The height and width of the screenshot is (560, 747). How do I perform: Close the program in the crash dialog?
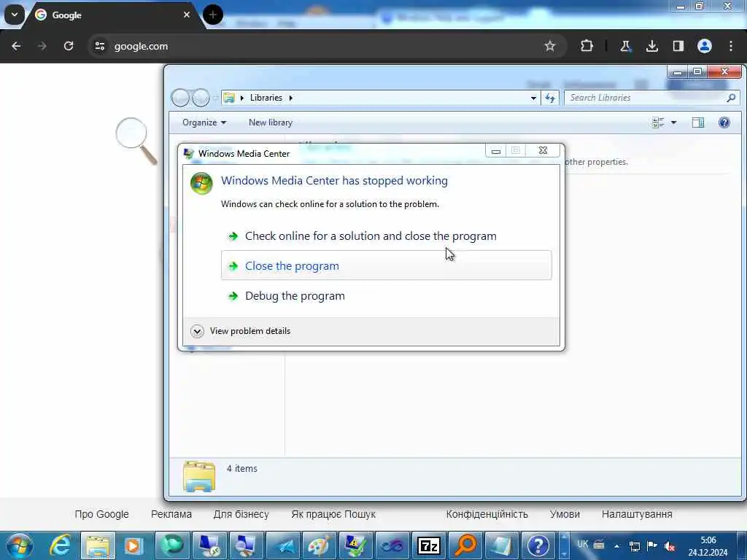coord(387,265)
